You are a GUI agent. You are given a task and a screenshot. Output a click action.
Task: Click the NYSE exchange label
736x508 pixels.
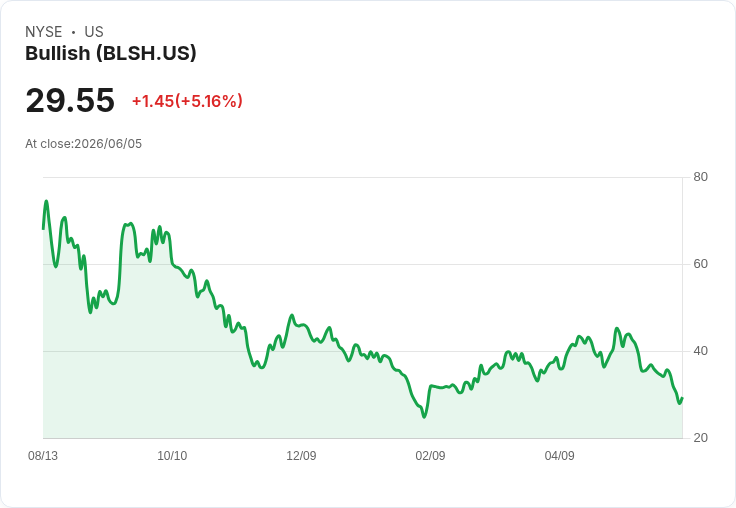pyautogui.click(x=44, y=32)
